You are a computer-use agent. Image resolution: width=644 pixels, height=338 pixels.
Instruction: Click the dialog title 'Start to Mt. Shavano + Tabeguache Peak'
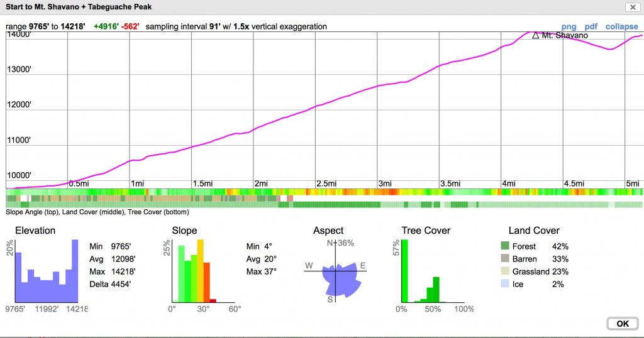pos(79,7)
